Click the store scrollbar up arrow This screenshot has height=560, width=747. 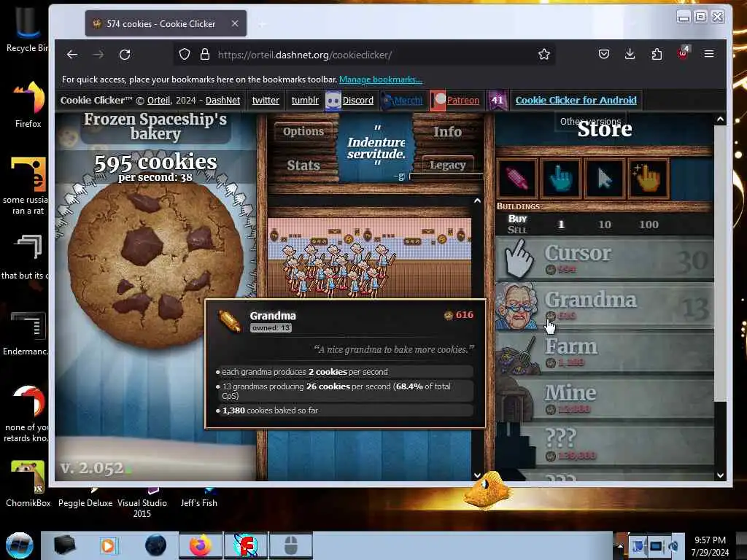(x=720, y=120)
